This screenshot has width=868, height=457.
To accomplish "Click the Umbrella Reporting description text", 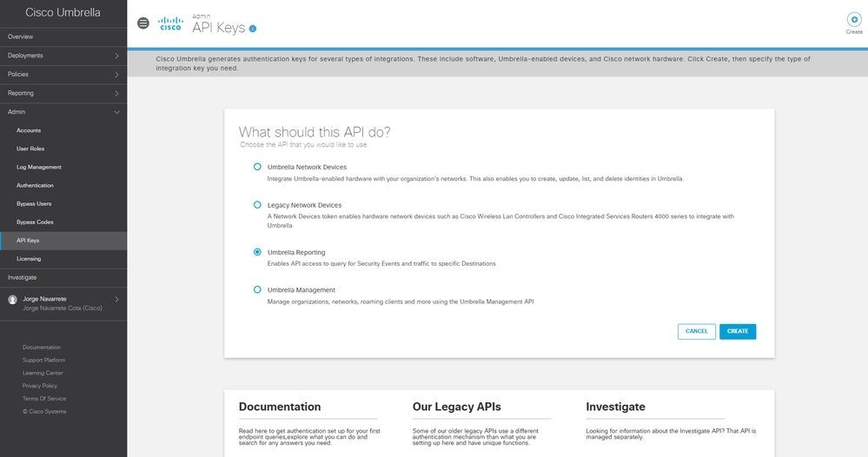I will tap(381, 264).
